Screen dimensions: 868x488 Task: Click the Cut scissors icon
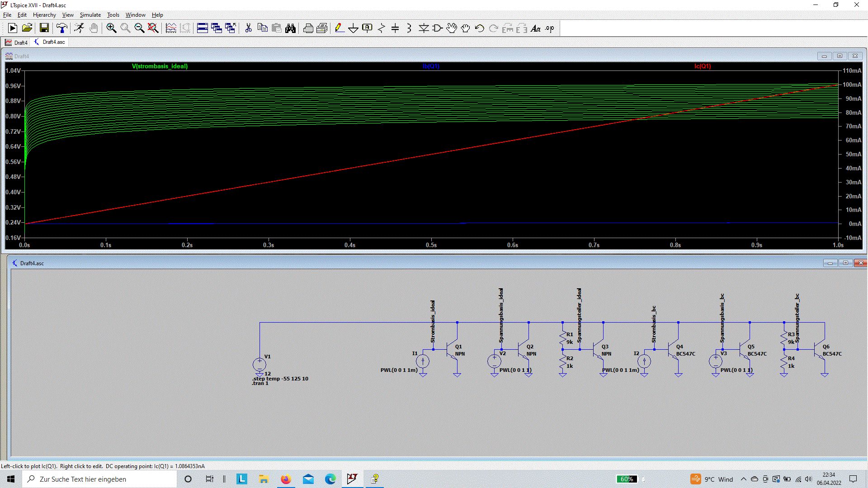coord(248,28)
